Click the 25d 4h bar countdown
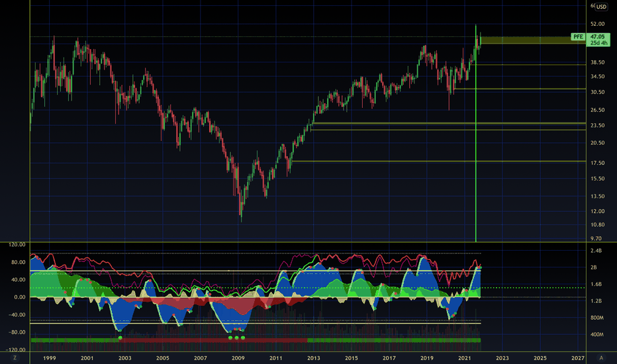This screenshot has height=364, width=617. click(598, 43)
